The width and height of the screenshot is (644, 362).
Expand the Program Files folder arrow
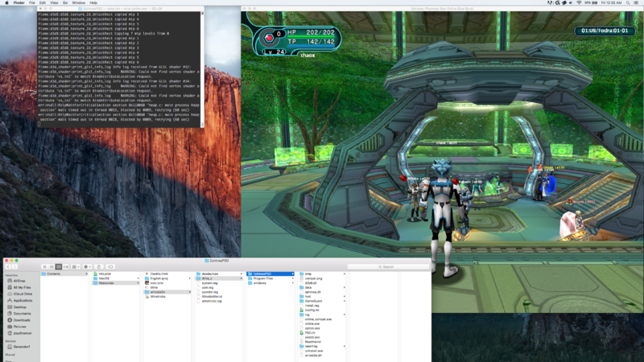[292, 278]
